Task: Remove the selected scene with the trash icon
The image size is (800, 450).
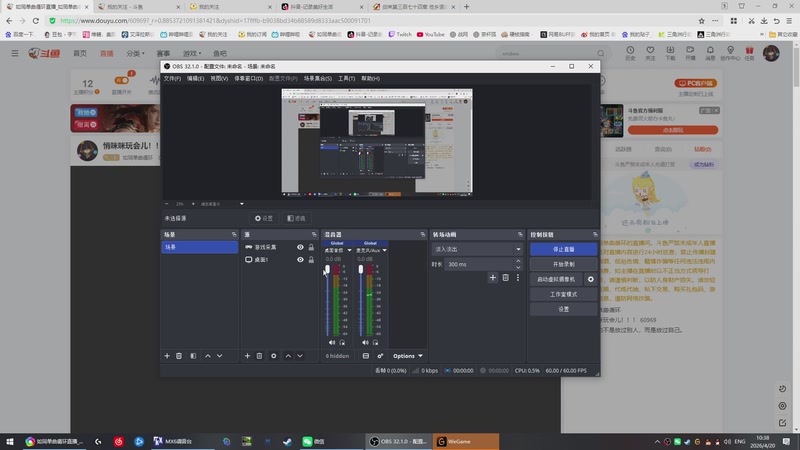Action: (179, 356)
